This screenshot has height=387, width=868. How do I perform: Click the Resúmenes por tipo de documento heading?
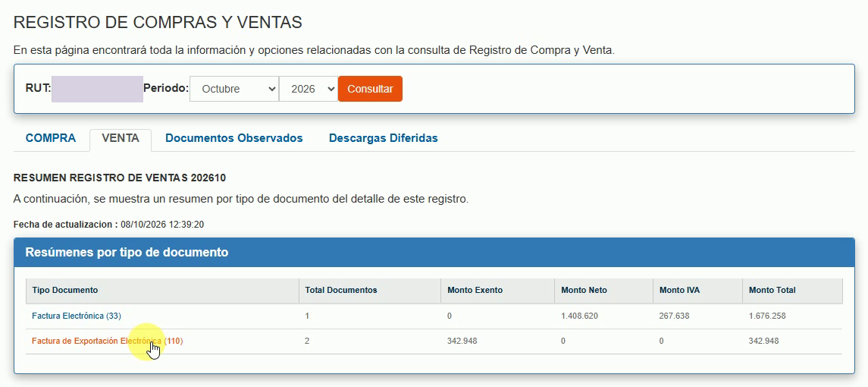point(127,253)
